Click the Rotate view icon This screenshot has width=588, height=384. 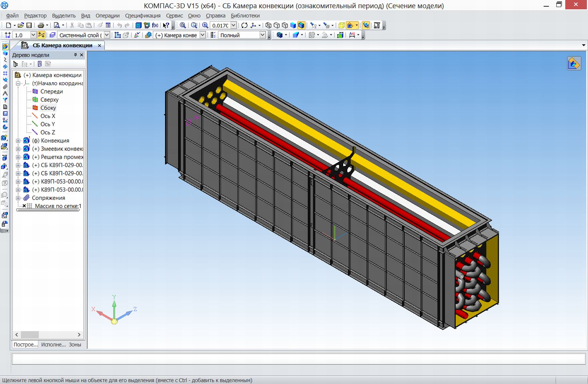click(244, 25)
